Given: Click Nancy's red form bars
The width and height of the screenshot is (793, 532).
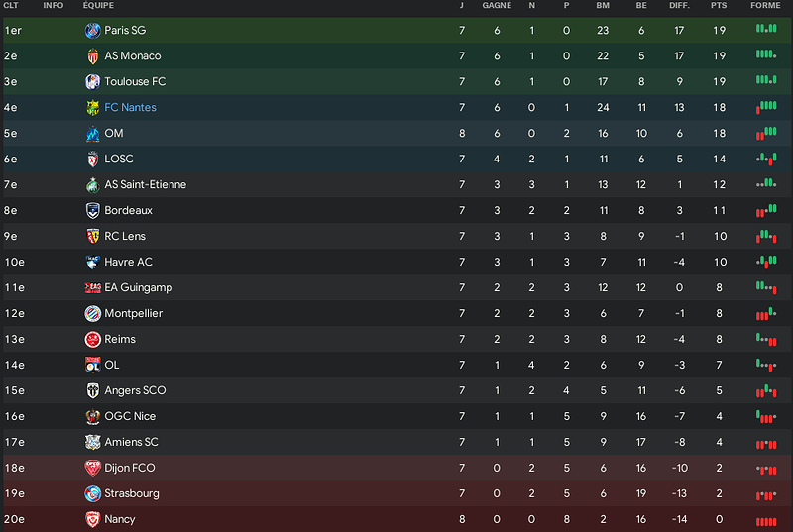Looking at the screenshot, I should (x=766, y=522).
